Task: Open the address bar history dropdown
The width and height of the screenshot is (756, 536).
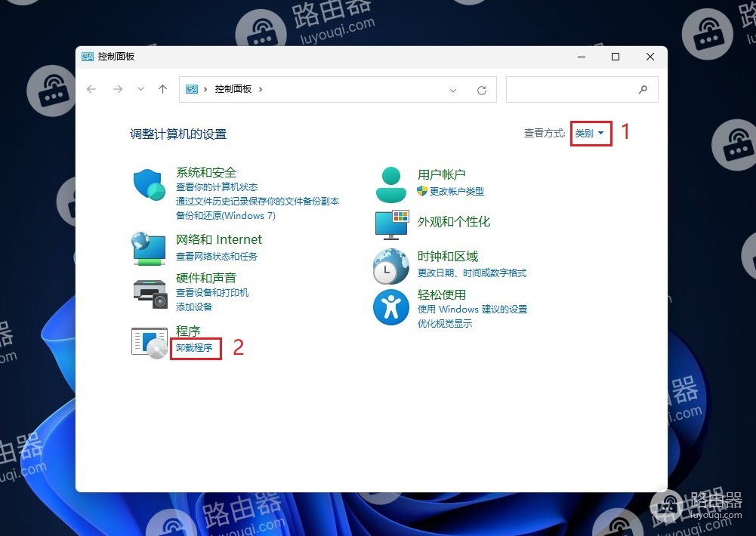Action: pos(452,90)
